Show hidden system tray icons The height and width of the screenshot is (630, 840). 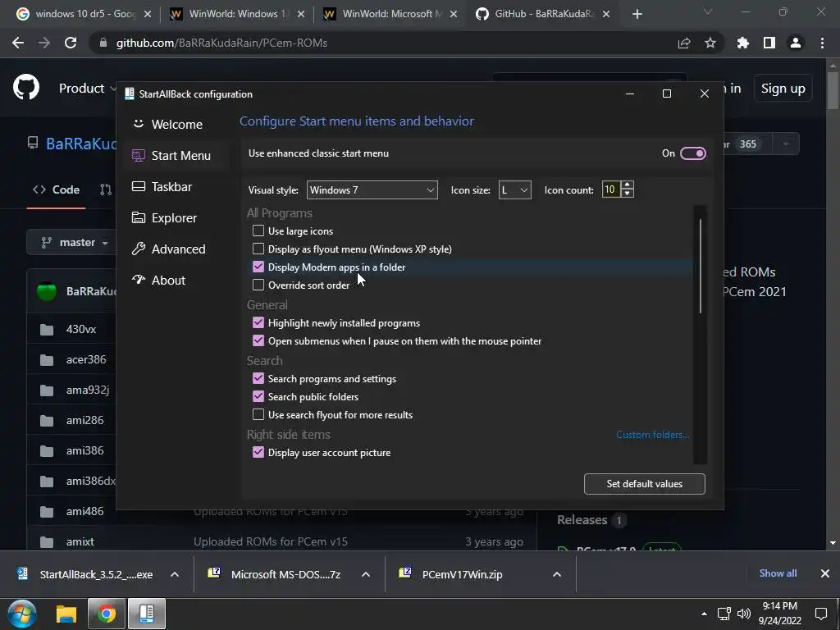(704, 614)
